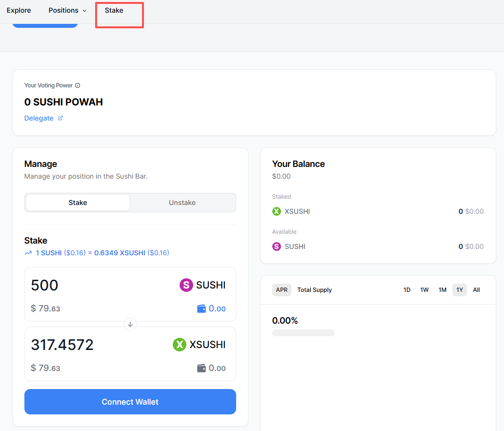
Task: Select the Stake toggle in Manage
Action: point(78,203)
